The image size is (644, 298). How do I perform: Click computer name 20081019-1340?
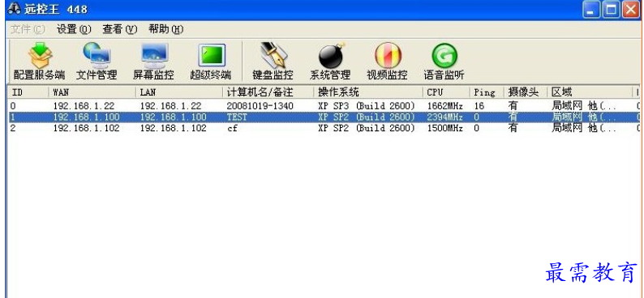point(260,106)
